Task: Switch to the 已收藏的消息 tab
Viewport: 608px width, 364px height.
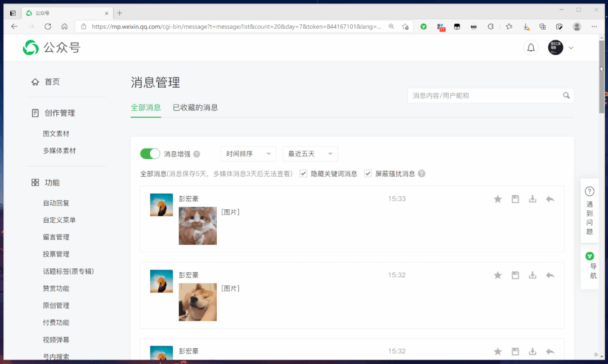Action: coord(196,107)
